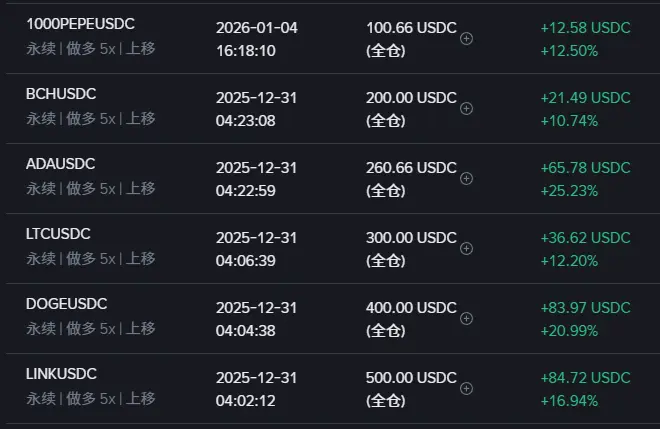660x429 pixels.
Task: Select the ADAUSDC symbol
Action: [x=61, y=164]
